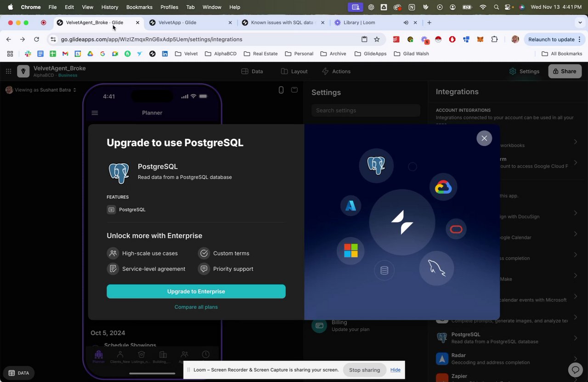The height and width of the screenshot is (382, 588).
Task: Open hamburger menu in phone preview
Action: pyautogui.click(x=95, y=113)
